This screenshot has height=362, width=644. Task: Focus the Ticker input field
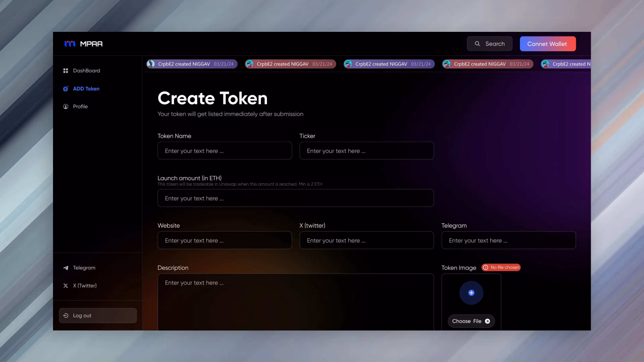click(366, 151)
